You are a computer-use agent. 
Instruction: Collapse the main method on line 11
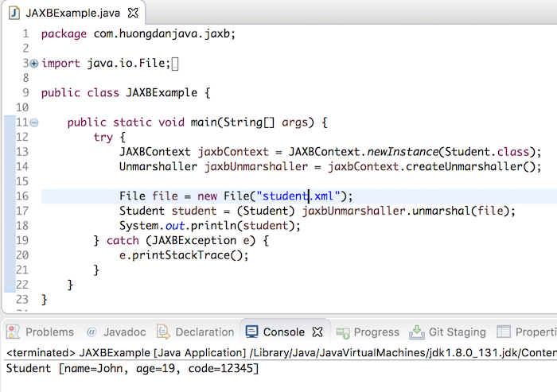click(33, 123)
